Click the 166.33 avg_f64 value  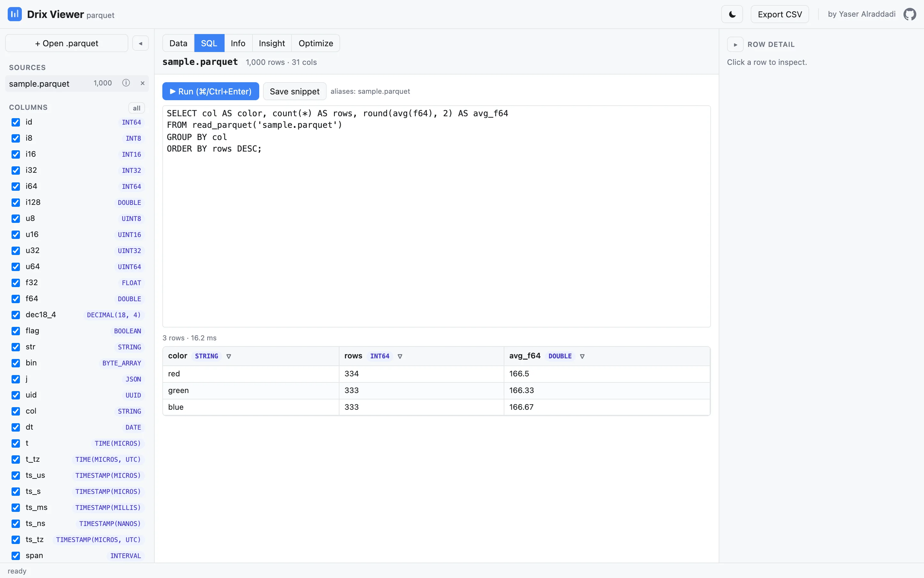pyautogui.click(x=607, y=391)
